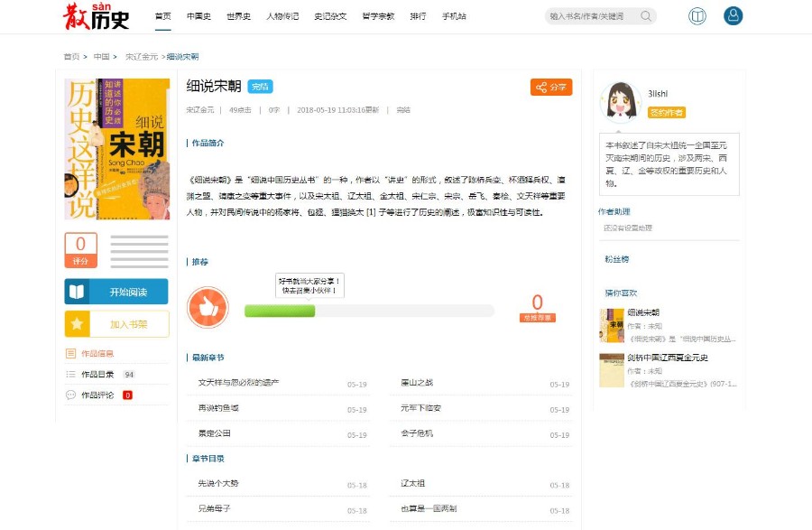Switch to the 世界史 tab
Image resolution: width=812 pixels, height=530 pixels.
click(237, 16)
